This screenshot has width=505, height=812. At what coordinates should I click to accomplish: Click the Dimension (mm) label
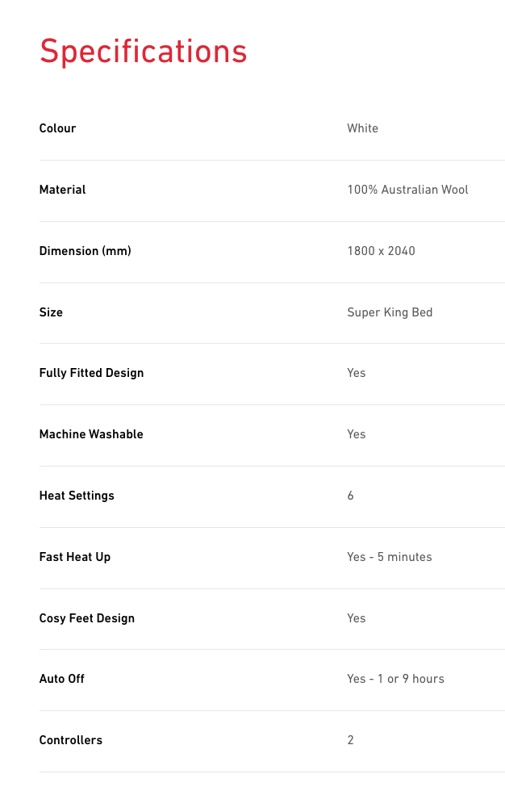(85, 251)
